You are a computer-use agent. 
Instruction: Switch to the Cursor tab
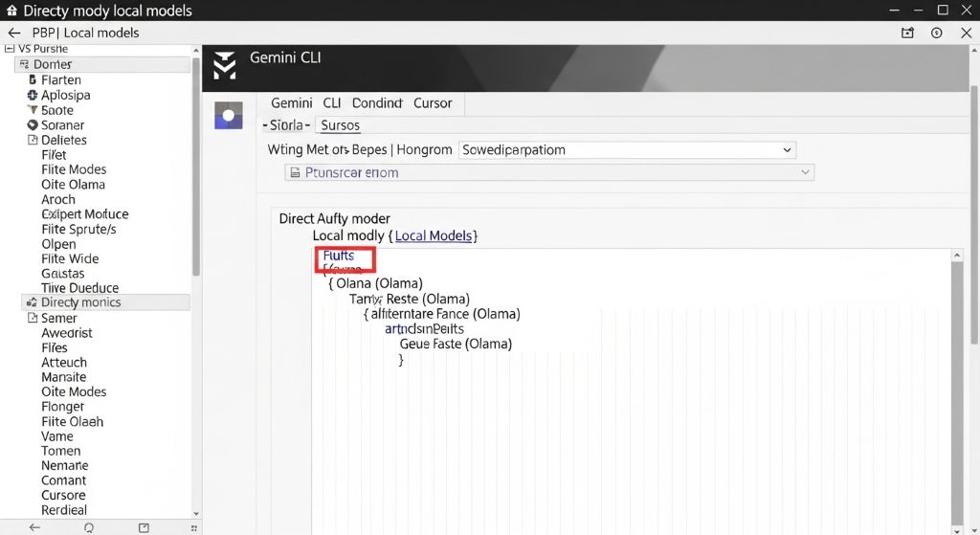[433, 102]
